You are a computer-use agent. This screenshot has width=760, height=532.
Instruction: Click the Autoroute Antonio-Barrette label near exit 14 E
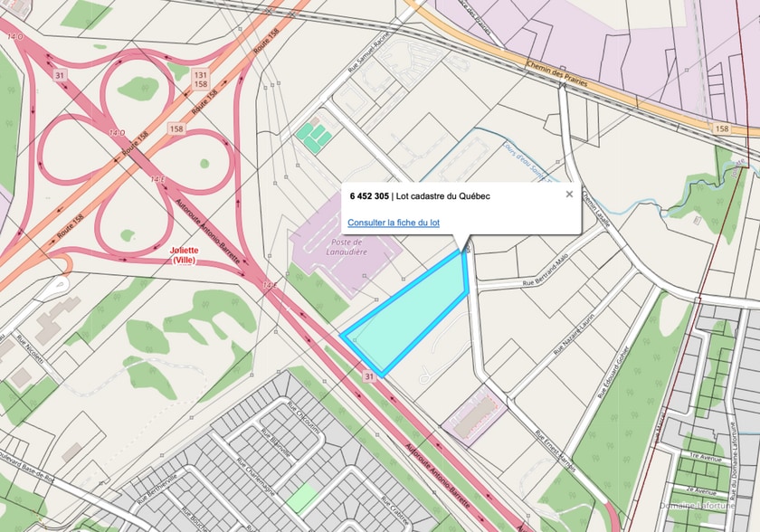tap(207, 231)
